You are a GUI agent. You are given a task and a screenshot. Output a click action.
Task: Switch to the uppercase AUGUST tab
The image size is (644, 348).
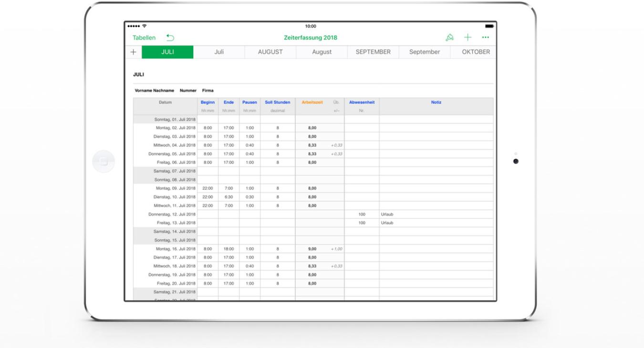pyautogui.click(x=270, y=52)
